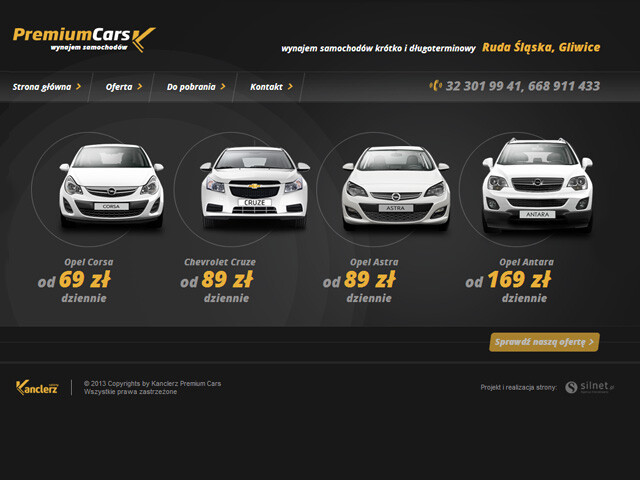Image resolution: width=640 pixels, height=480 pixels.
Task: Click the arrow next to Oferta
Action: pos(139,87)
